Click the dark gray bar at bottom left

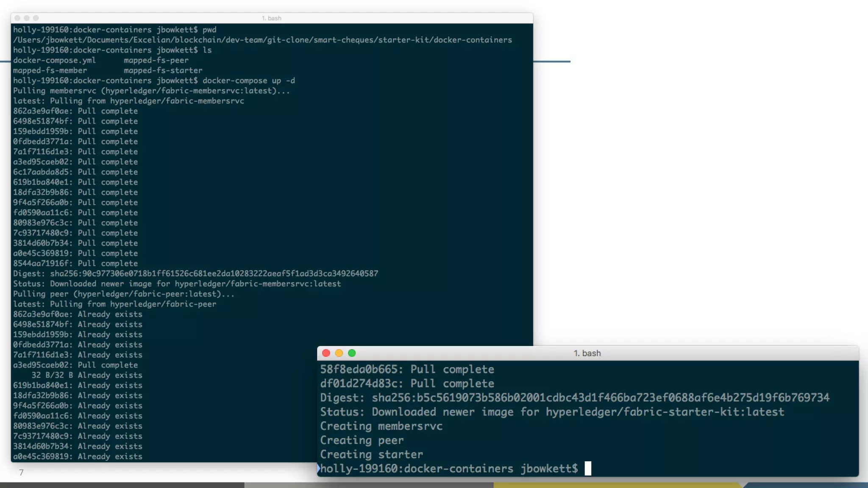pyautogui.click(x=122, y=485)
